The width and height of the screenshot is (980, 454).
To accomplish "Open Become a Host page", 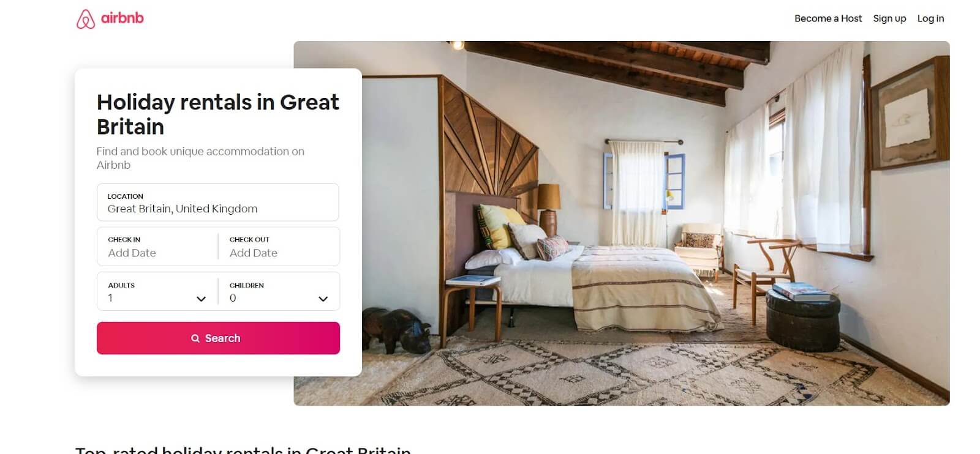I will pyautogui.click(x=828, y=18).
